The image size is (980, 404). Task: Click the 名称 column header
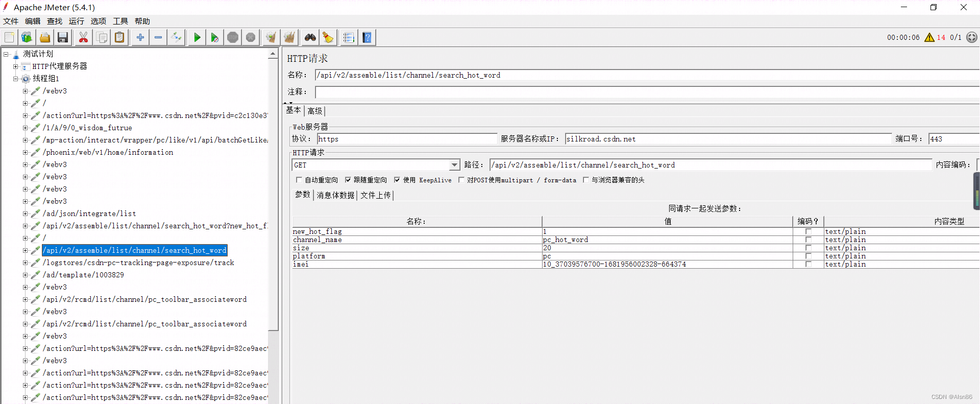(416, 221)
